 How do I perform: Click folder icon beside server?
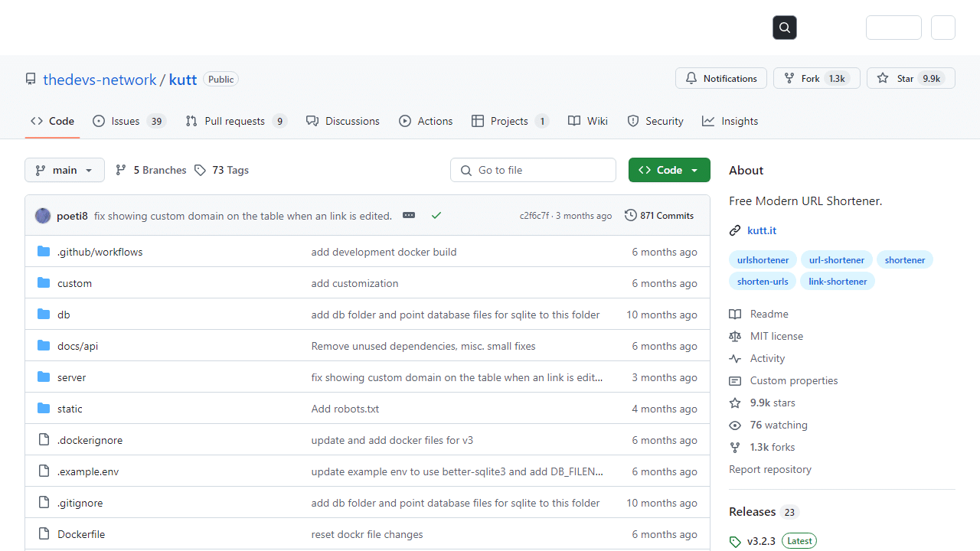(44, 377)
